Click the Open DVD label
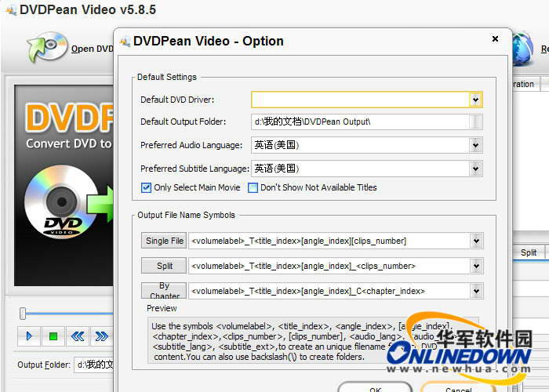Viewport: 549px width, 392px height. (92, 49)
